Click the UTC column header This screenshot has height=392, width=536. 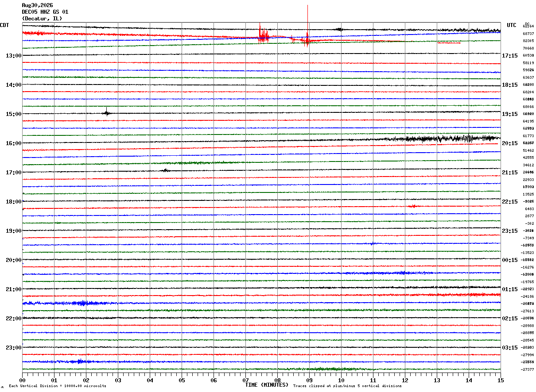click(x=512, y=25)
